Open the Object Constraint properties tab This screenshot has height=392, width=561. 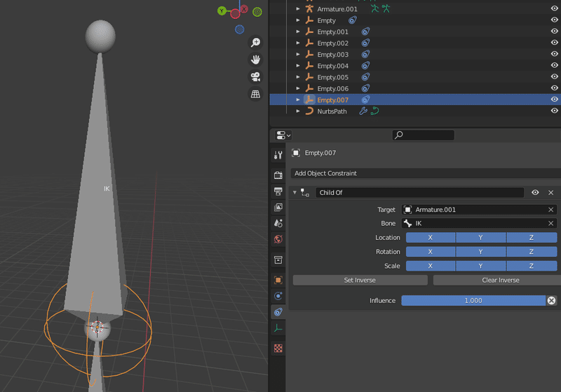click(278, 312)
